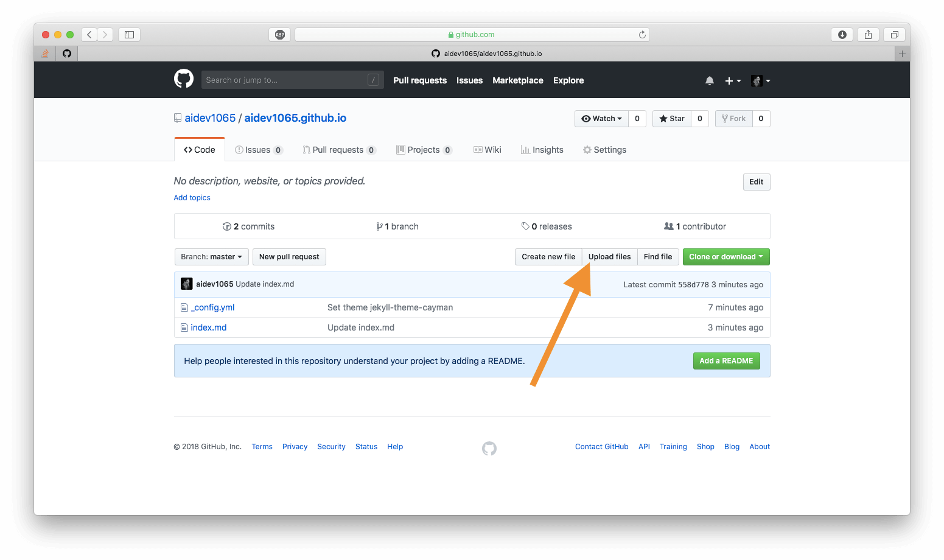Open the user avatar profile menu
The image size is (944, 560).
click(x=760, y=80)
